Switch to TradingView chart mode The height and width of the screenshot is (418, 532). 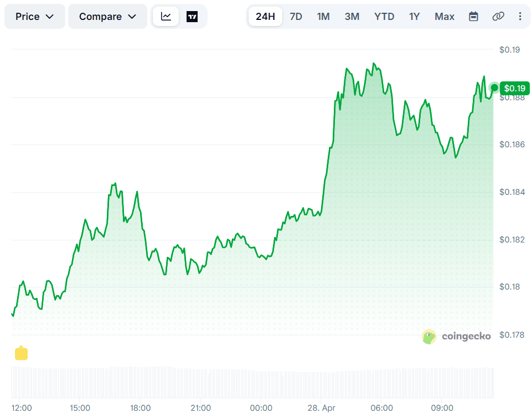(192, 17)
